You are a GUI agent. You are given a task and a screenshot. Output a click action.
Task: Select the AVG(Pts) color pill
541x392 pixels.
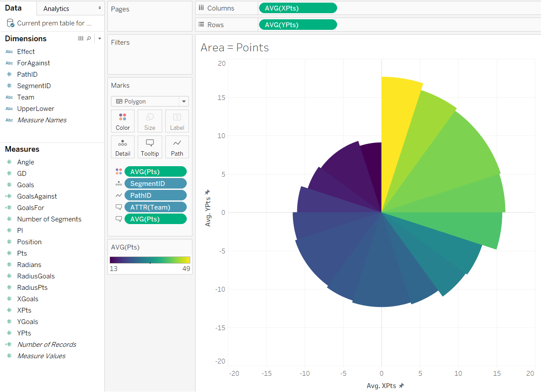(x=156, y=171)
